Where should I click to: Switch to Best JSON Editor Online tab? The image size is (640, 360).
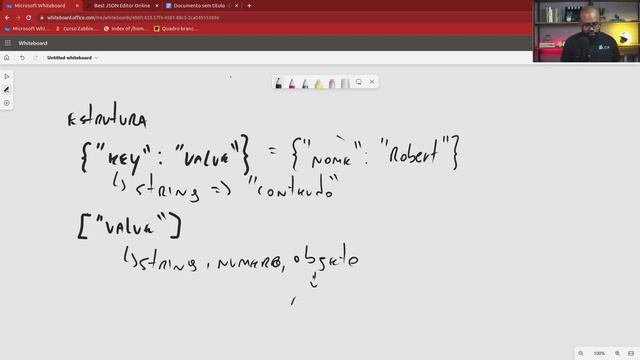coord(122,6)
